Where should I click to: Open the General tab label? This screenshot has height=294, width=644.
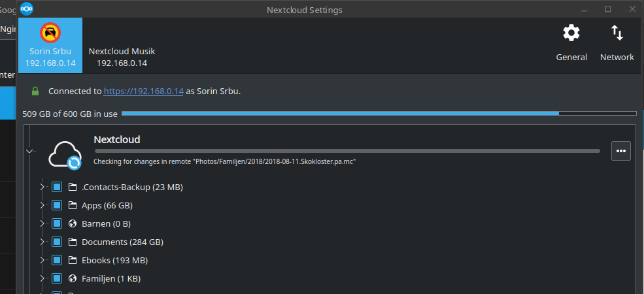coord(571,57)
